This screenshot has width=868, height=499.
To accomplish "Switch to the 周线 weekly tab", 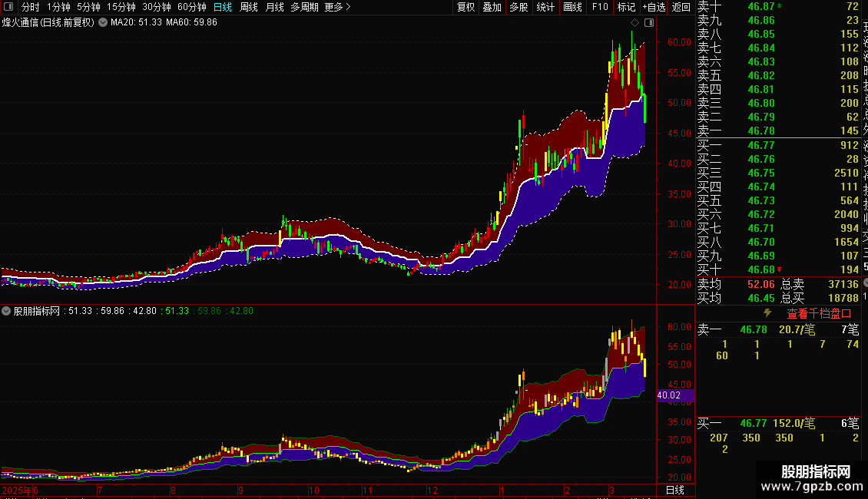I will tap(249, 7).
